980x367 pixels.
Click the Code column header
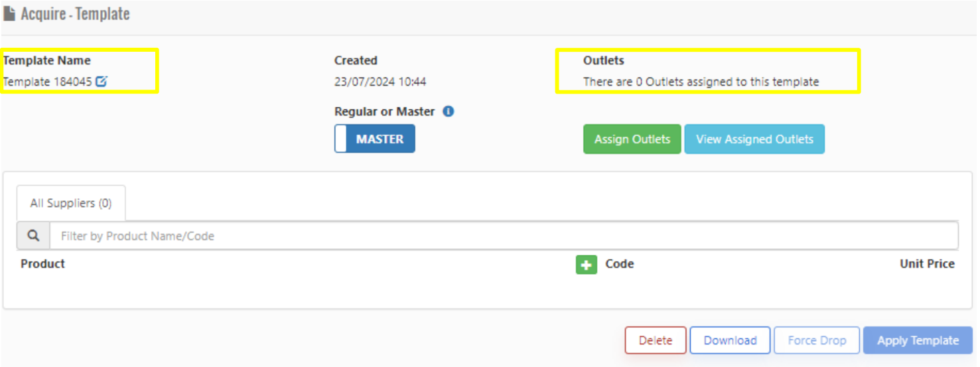click(x=620, y=263)
